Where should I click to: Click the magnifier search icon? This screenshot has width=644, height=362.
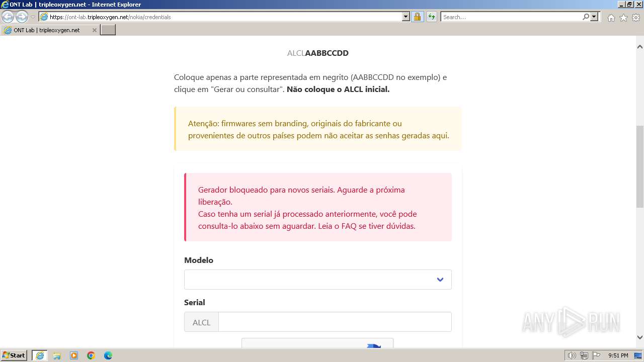pos(586,17)
